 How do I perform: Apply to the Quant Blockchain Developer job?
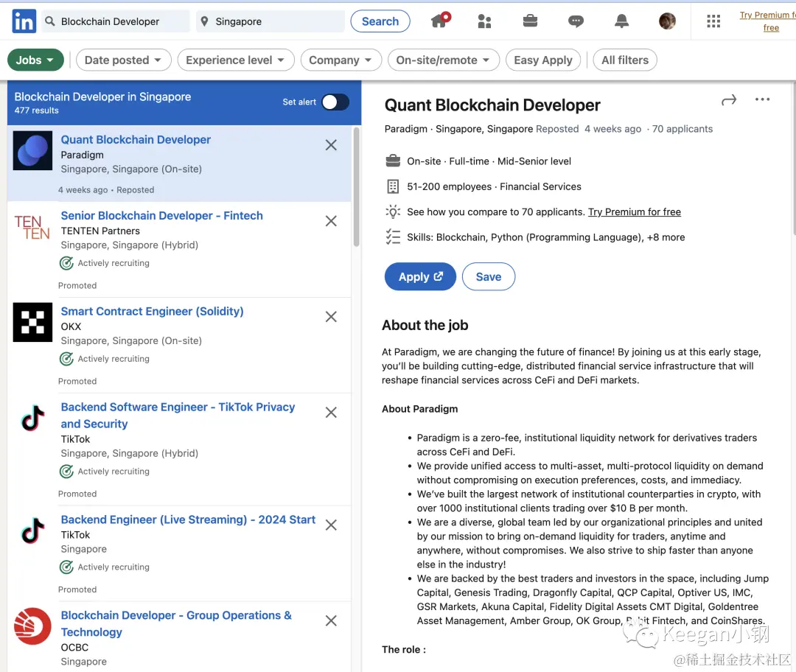(x=420, y=276)
